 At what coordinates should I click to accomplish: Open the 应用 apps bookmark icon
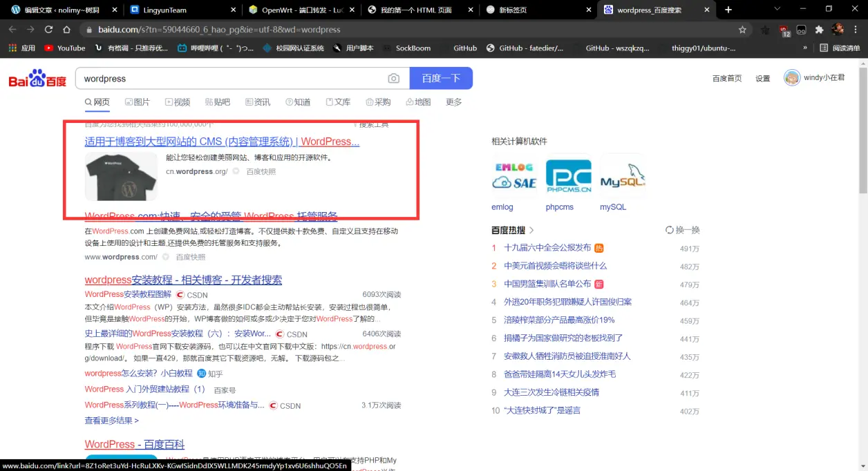[21, 48]
